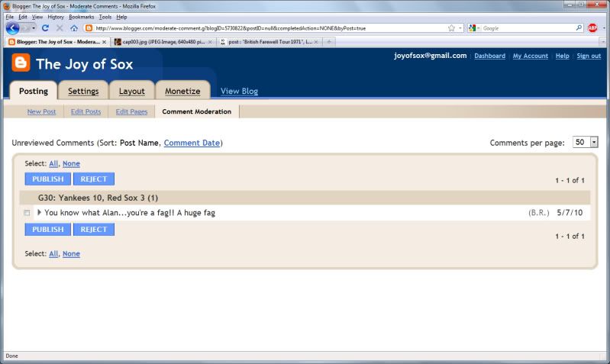The height and width of the screenshot is (364, 610).
Task: Switch to the British Farewell Tour tab
Action: [269, 42]
